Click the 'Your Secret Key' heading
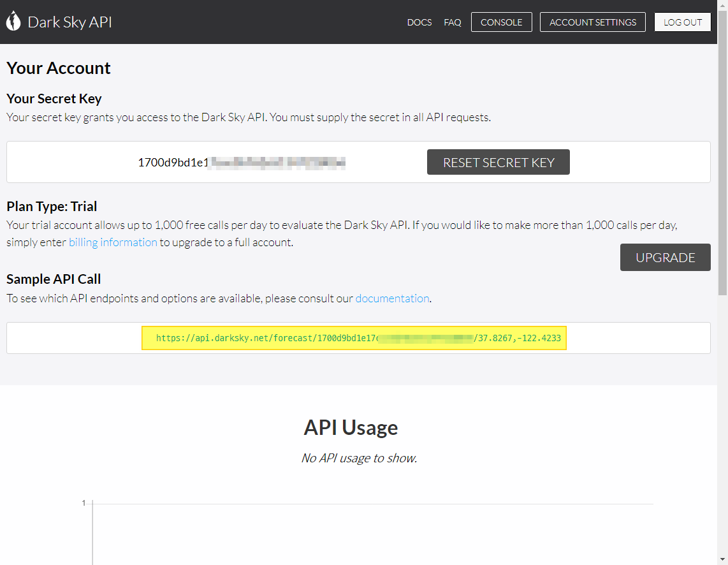 (54, 98)
